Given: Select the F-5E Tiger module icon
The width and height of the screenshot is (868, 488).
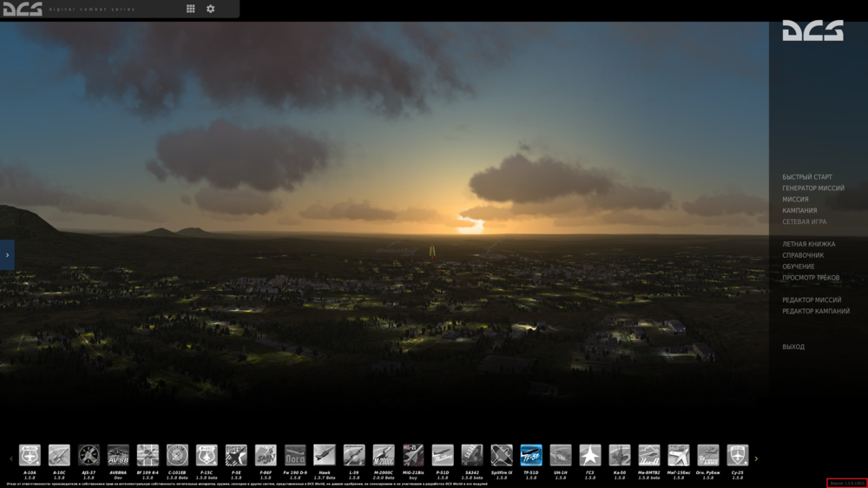Looking at the screenshot, I should [236, 455].
